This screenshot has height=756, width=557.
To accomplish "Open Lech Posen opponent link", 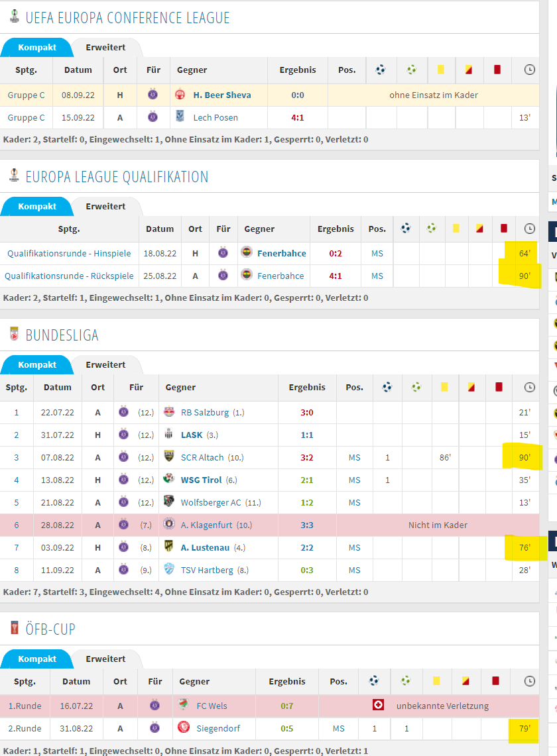I will [x=216, y=118].
